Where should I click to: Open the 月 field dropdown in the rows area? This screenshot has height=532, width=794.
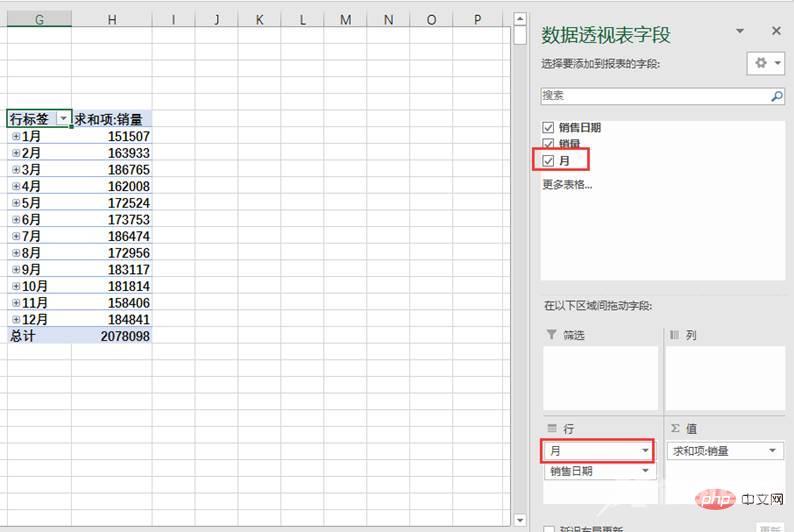(645, 451)
